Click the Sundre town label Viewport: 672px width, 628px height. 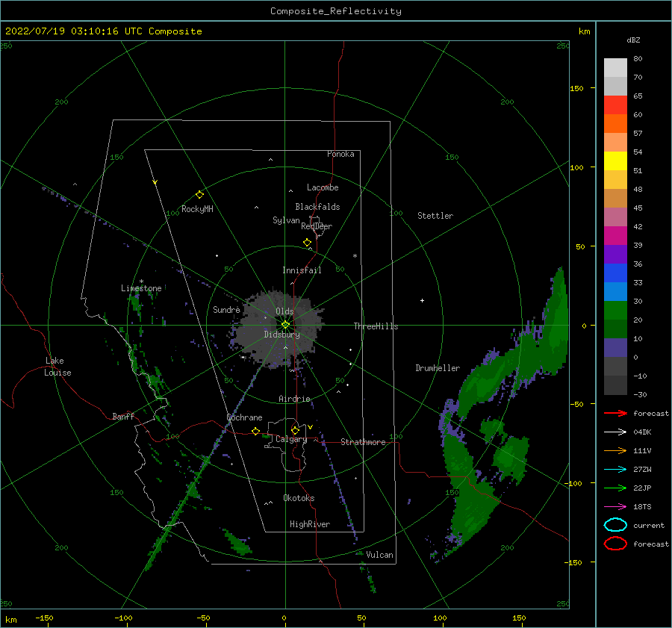pos(226,309)
